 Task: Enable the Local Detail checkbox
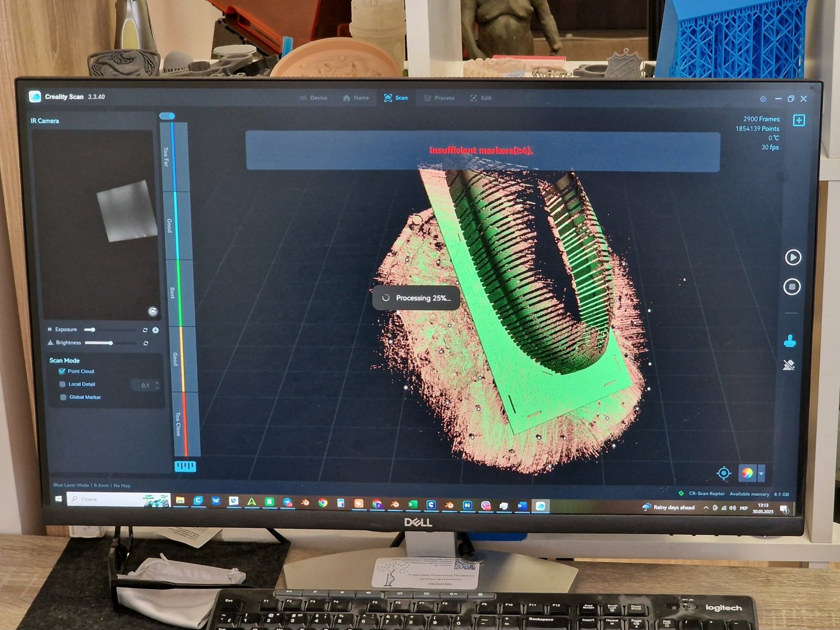(62, 384)
